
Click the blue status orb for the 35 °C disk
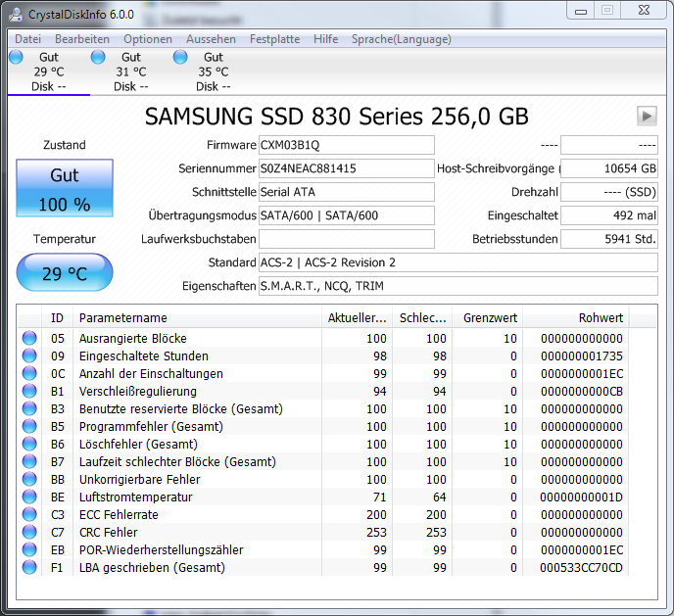pyautogui.click(x=180, y=57)
